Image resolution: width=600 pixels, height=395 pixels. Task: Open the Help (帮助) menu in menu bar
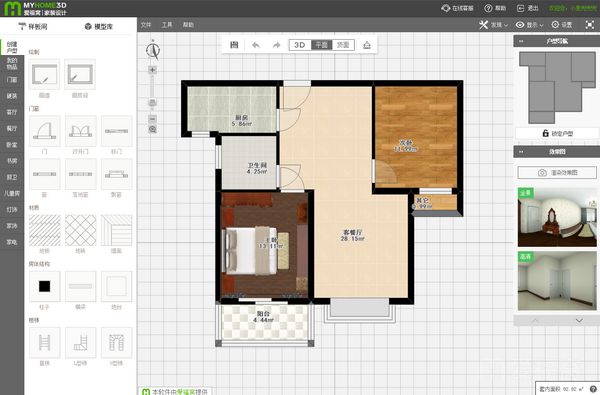[188, 25]
